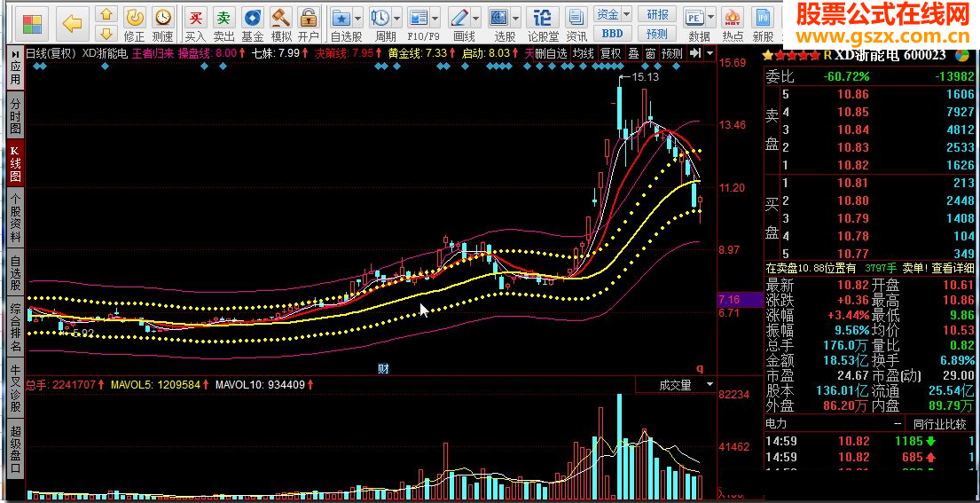Click the 热点 hot topics flame icon

pos(733,18)
